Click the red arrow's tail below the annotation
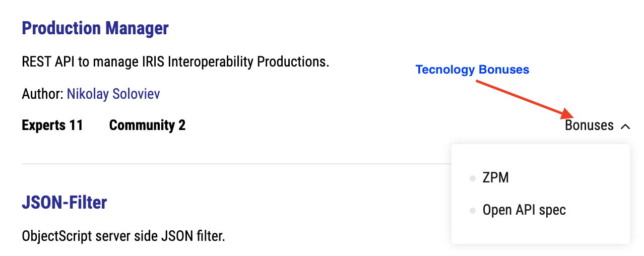The image size is (644, 256). [x=479, y=82]
